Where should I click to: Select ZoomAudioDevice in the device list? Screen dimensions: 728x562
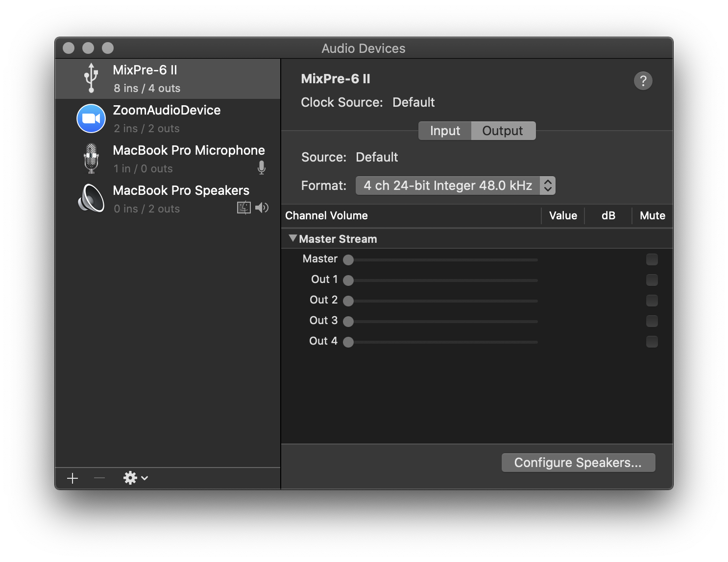tap(168, 119)
